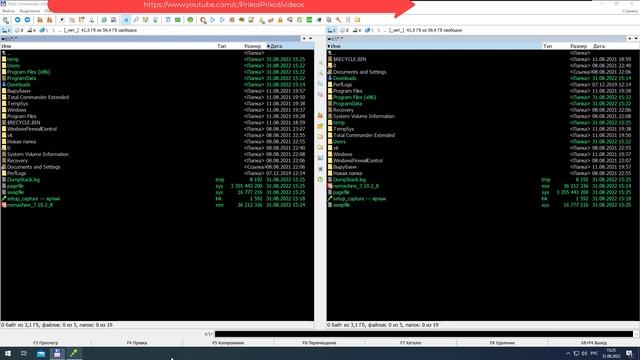Click the blue forward arrow toolbar icon
640x360 pixels.
point(27,20)
